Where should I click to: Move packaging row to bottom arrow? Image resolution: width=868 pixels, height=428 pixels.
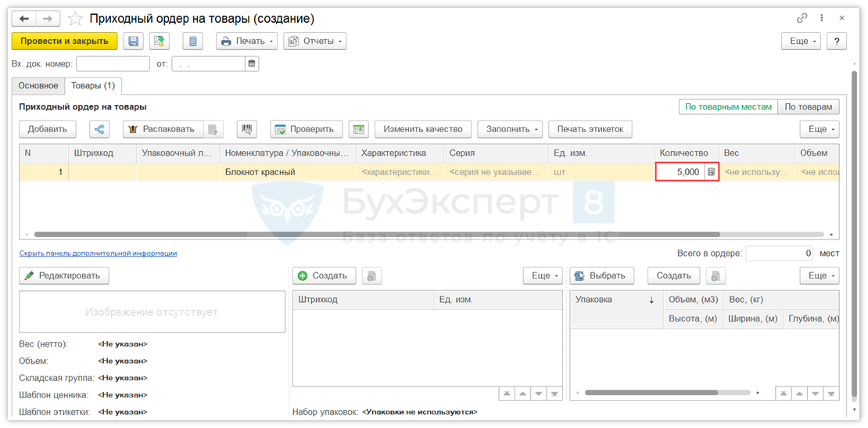pos(831,394)
